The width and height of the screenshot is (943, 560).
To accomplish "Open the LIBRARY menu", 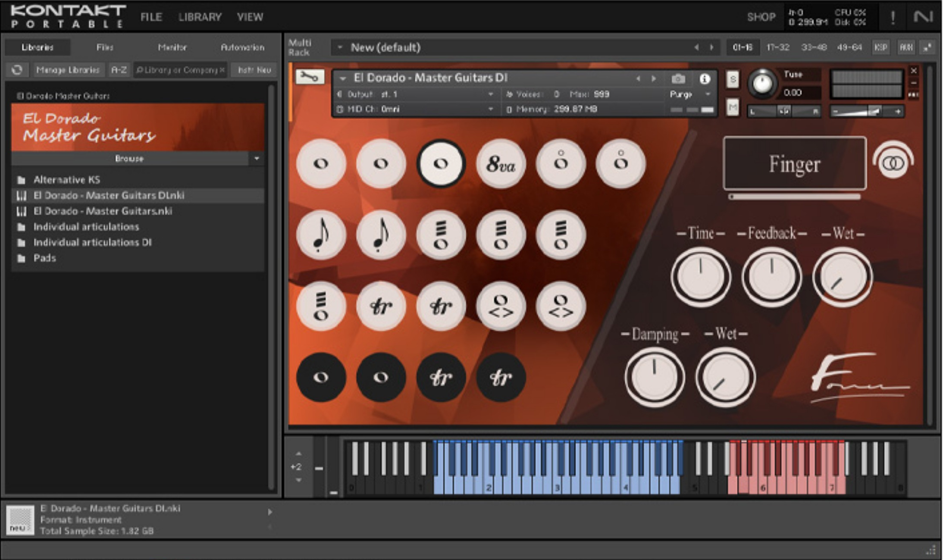I will [200, 17].
